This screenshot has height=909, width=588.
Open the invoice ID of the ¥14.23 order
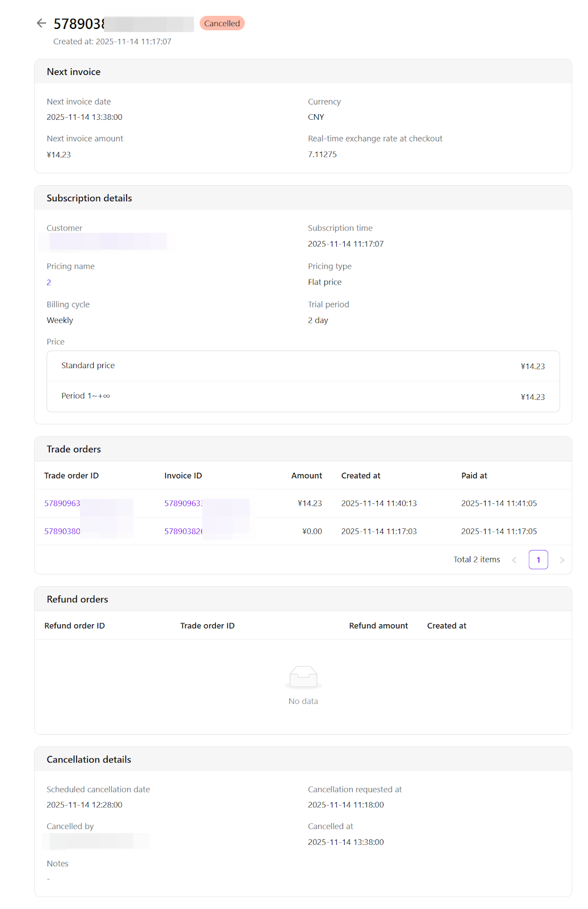pyautogui.click(x=184, y=503)
